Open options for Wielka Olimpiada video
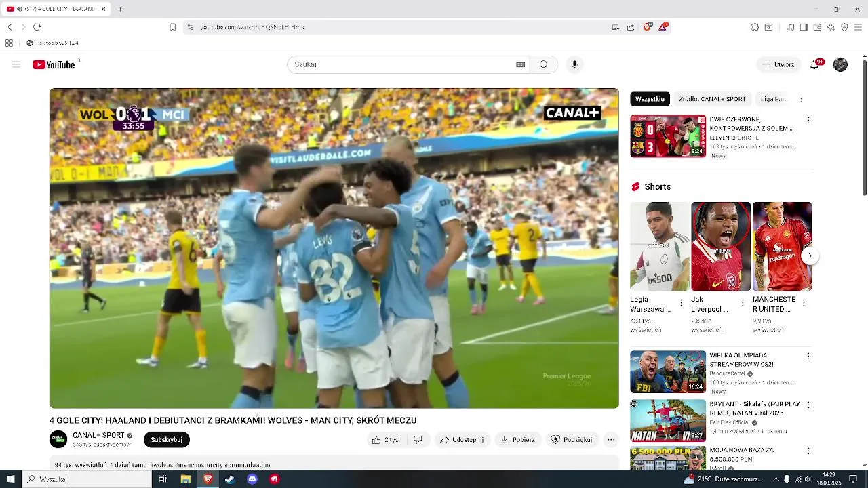Image resolution: width=868 pixels, height=488 pixels. pyautogui.click(x=808, y=356)
